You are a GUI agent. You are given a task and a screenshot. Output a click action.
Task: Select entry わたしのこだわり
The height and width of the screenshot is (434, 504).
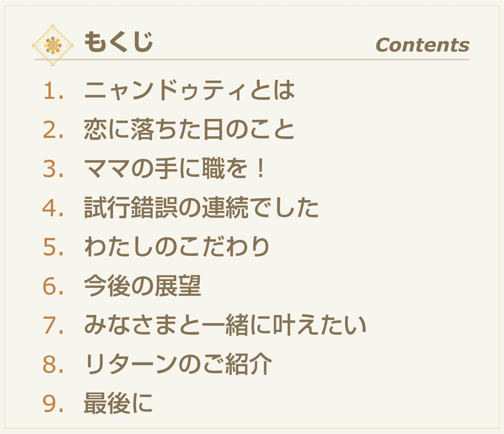point(177,247)
